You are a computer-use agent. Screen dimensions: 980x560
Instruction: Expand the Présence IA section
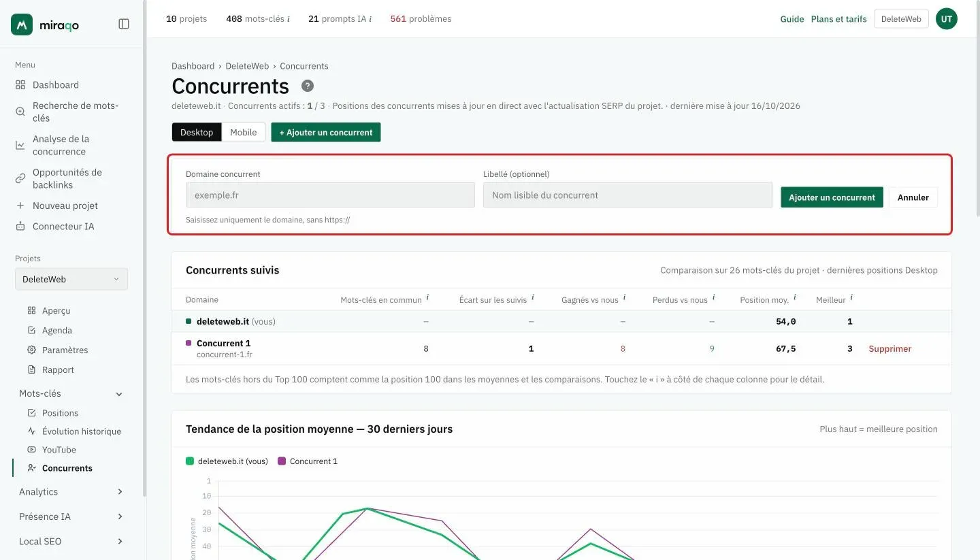[71, 516]
